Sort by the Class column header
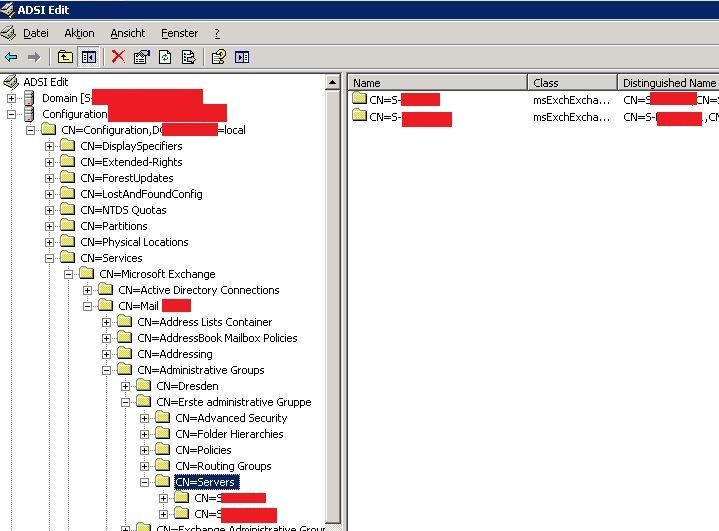This screenshot has width=719, height=531. pyautogui.click(x=572, y=83)
